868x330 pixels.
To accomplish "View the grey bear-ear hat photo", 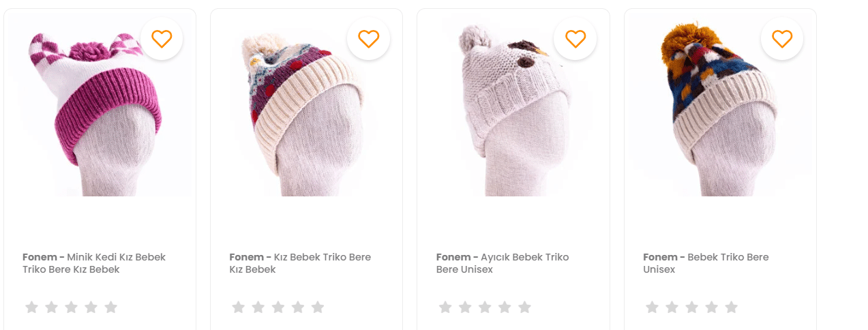I will tap(513, 105).
